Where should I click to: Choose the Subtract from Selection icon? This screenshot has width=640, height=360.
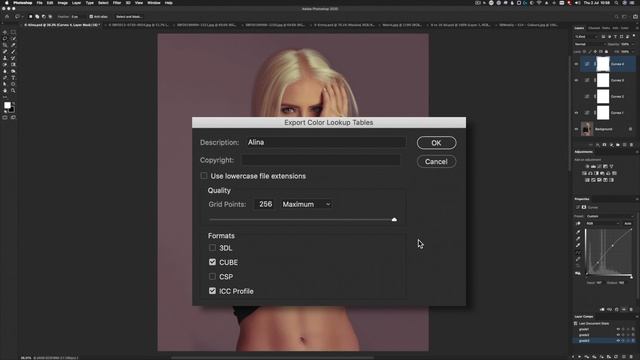[x=43, y=17]
